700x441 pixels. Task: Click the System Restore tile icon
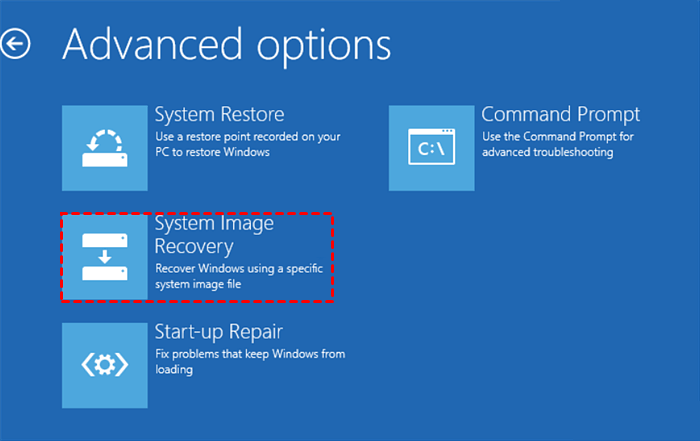pyautogui.click(x=104, y=148)
